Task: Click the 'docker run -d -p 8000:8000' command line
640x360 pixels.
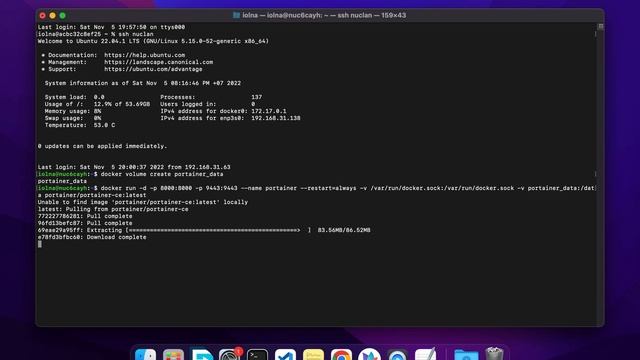Action: click(x=348, y=188)
